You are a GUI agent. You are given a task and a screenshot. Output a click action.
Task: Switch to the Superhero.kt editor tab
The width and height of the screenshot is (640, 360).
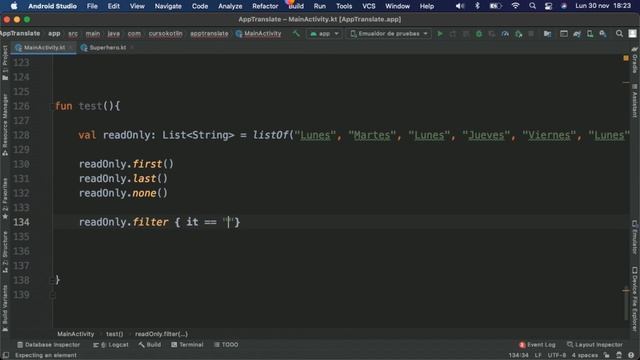tap(107, 48)
